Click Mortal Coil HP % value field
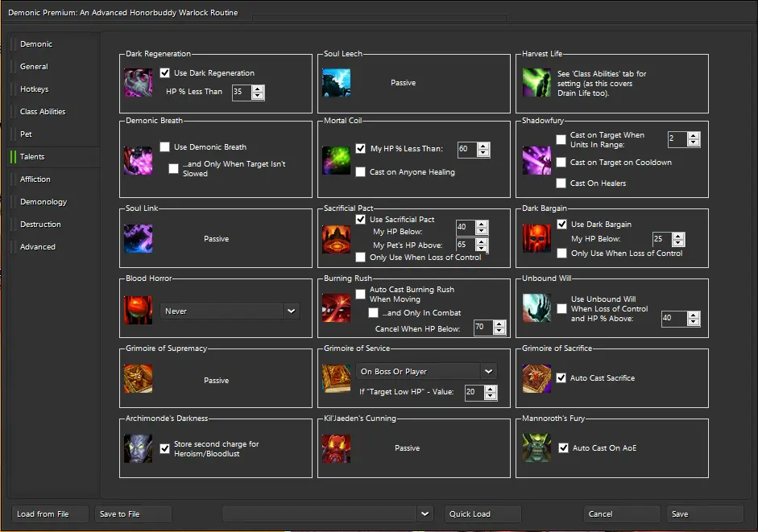 [x=467, y=150]
